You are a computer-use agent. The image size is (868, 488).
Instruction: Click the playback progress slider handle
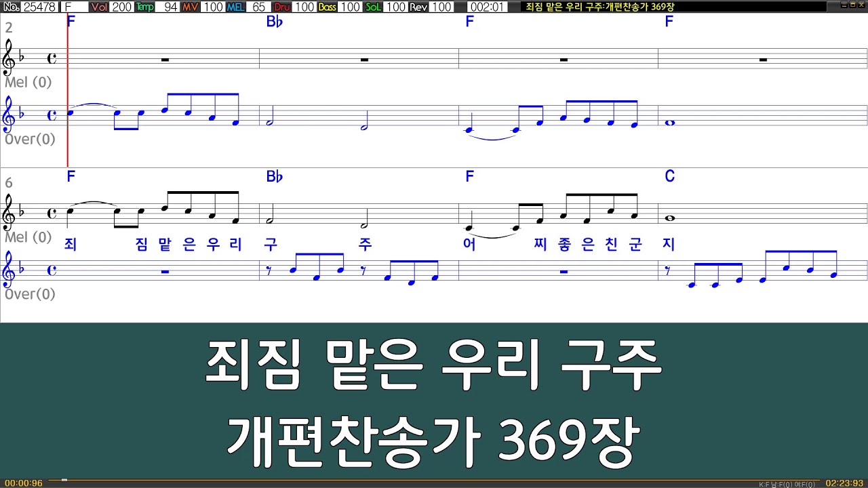click(64, 480)
